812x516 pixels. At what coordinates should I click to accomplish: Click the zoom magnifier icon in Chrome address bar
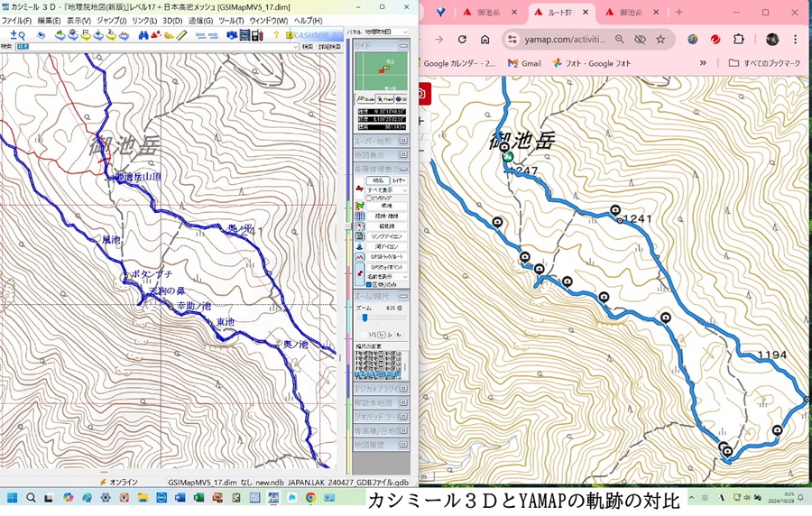coord(619,40)
